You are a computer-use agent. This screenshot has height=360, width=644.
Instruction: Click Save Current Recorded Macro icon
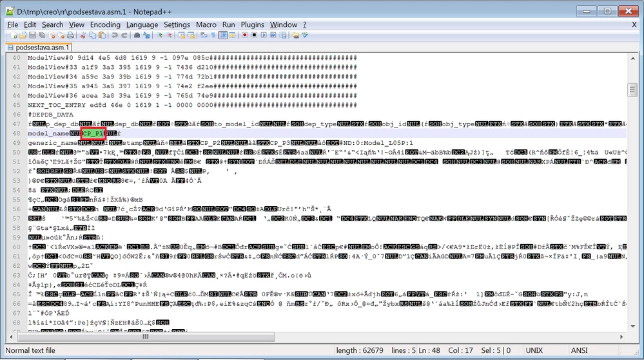click(x=283, y=35)
